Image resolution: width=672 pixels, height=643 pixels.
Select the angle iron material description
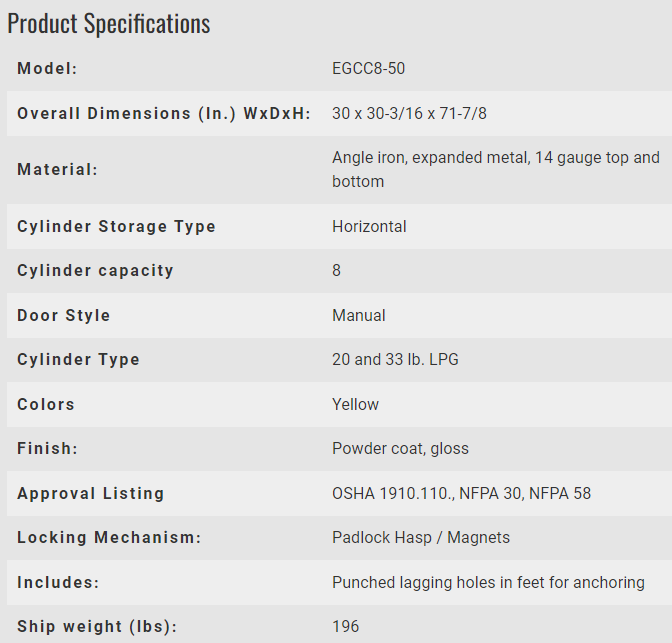(x=496, y=170)
